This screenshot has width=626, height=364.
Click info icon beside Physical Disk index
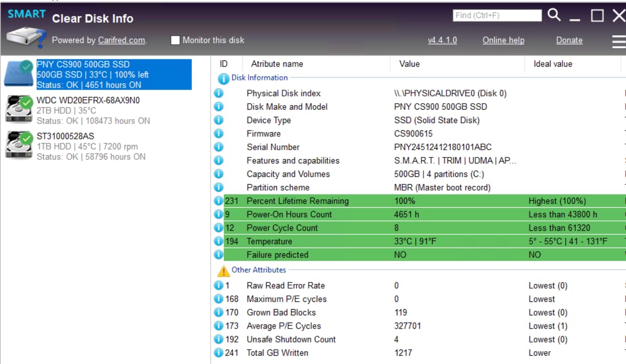point(218,93)
